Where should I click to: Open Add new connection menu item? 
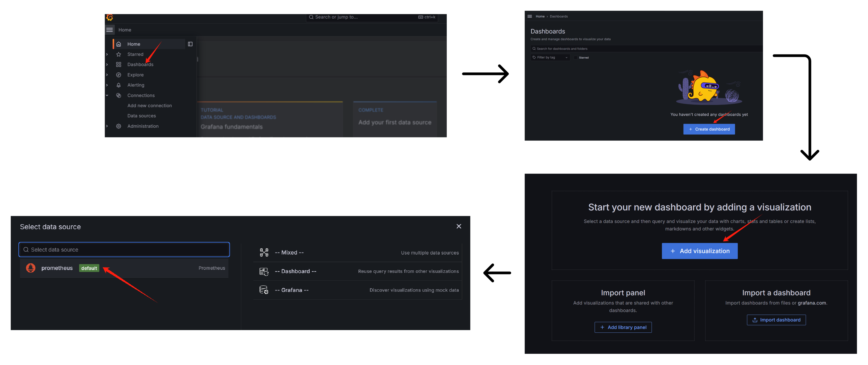point(149,106)
